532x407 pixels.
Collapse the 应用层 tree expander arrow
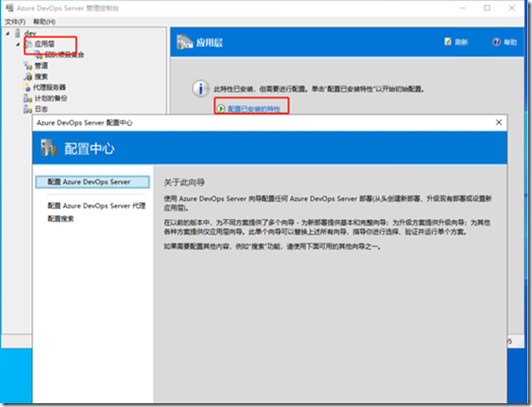(18, 44)
